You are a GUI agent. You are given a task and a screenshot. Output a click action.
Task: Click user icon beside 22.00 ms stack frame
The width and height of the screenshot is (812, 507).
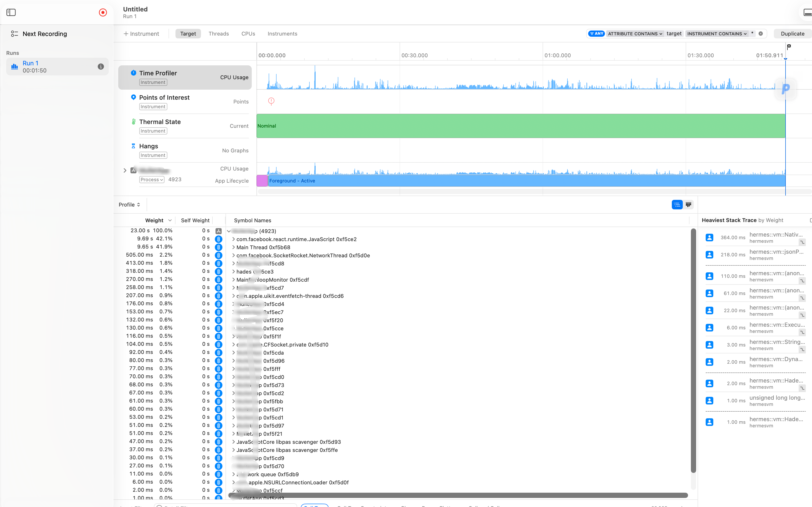coord(709,310)
